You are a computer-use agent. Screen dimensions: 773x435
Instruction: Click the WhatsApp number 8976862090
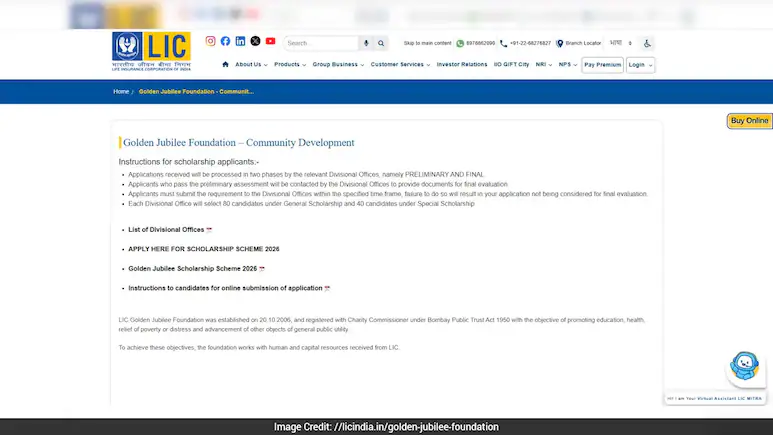(480, 43)
